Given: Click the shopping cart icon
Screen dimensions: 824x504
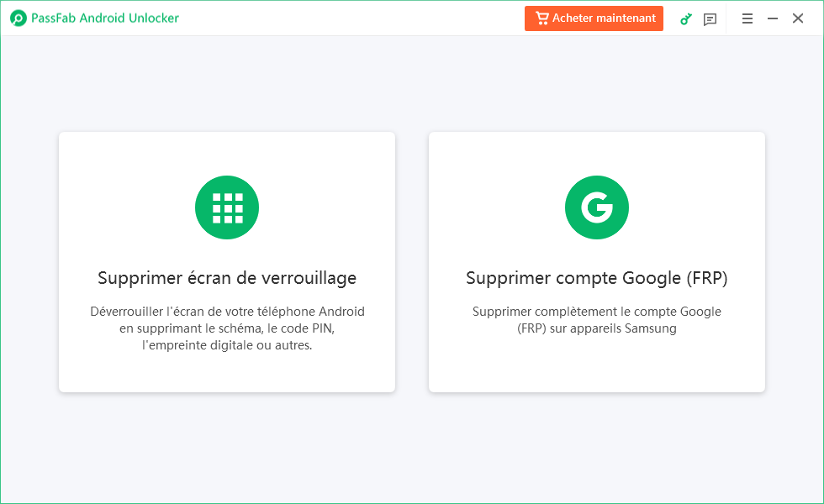Looking at the screenshot, I should [541, 18].
